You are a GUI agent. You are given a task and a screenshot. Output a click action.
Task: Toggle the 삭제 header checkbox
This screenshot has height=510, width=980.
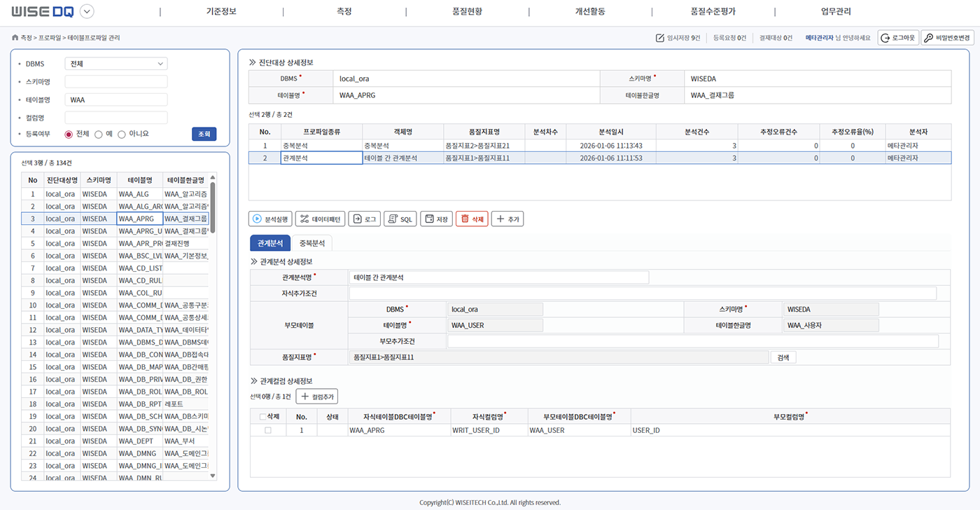click(263, 416)
